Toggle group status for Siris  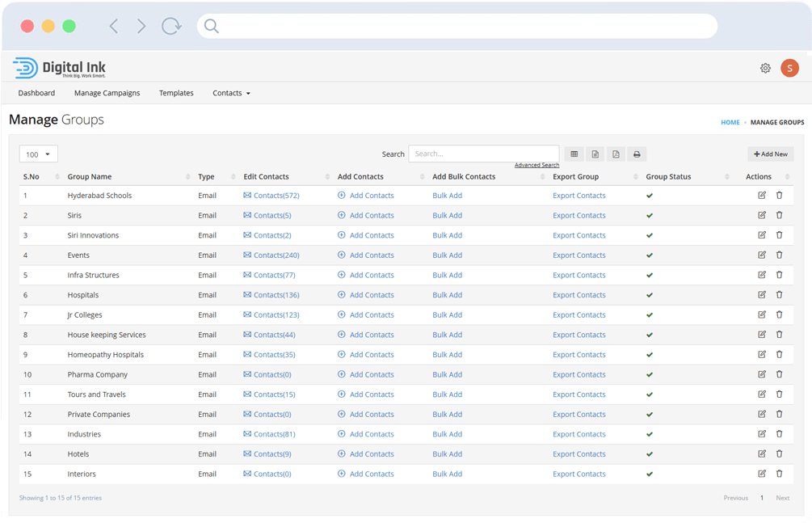point(650,216)
